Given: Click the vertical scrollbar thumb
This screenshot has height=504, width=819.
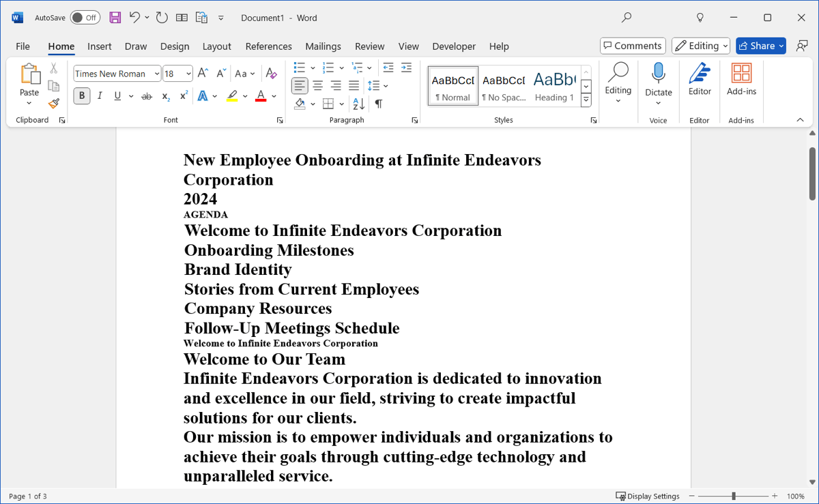Looking at the screenshot, I should [x=812, y=173].
